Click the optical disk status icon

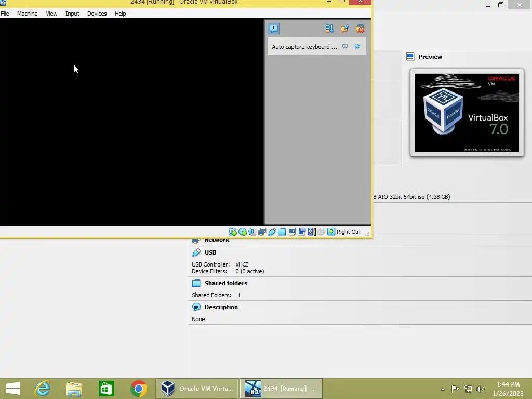tap(243, 232)
